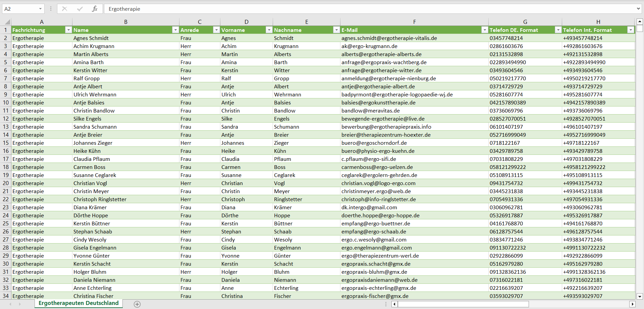
Task: Click cell Holger Bluhm
Action: pyautogui.click(x=126, y=272)
